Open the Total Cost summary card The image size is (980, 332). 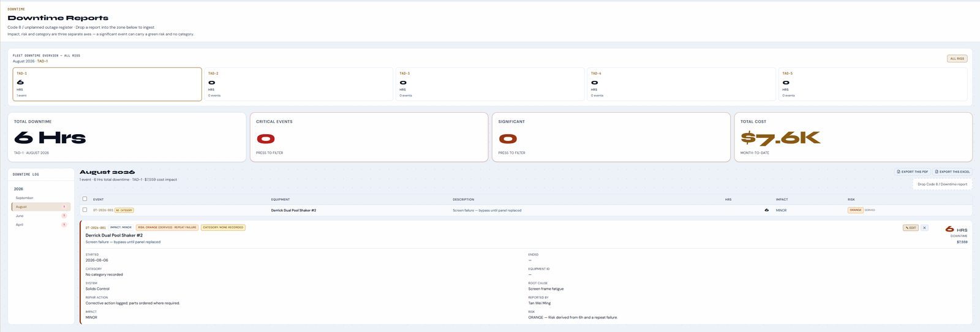853,137
